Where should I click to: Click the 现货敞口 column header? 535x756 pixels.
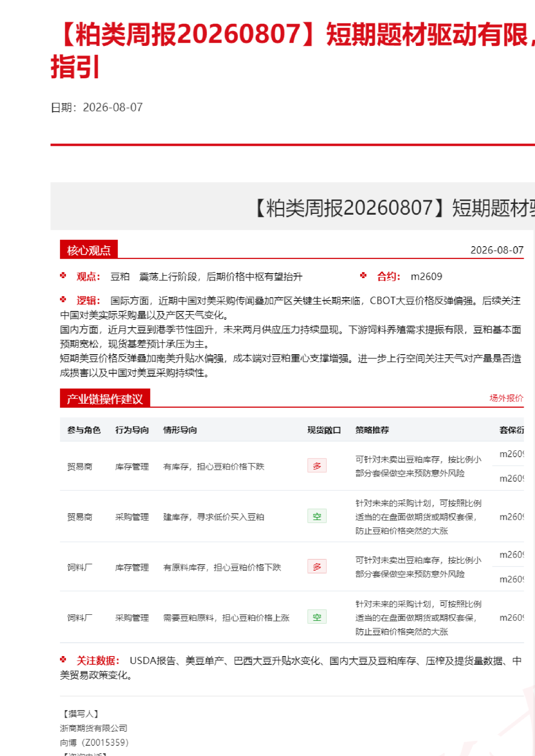click(324, 430)
